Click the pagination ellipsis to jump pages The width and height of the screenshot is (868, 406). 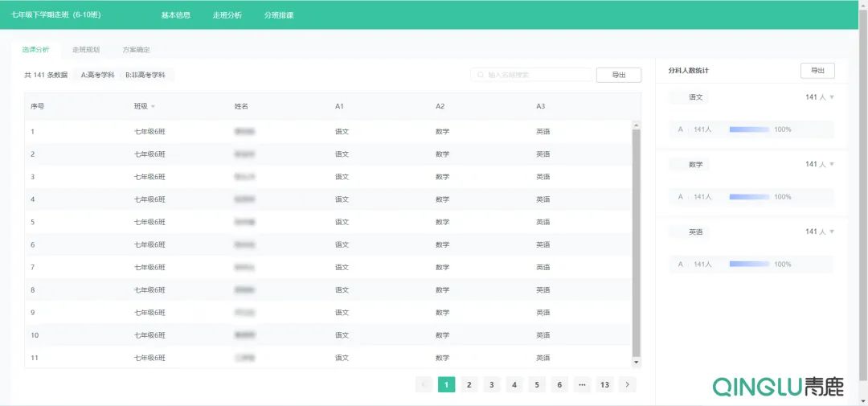tap(581, 384)
